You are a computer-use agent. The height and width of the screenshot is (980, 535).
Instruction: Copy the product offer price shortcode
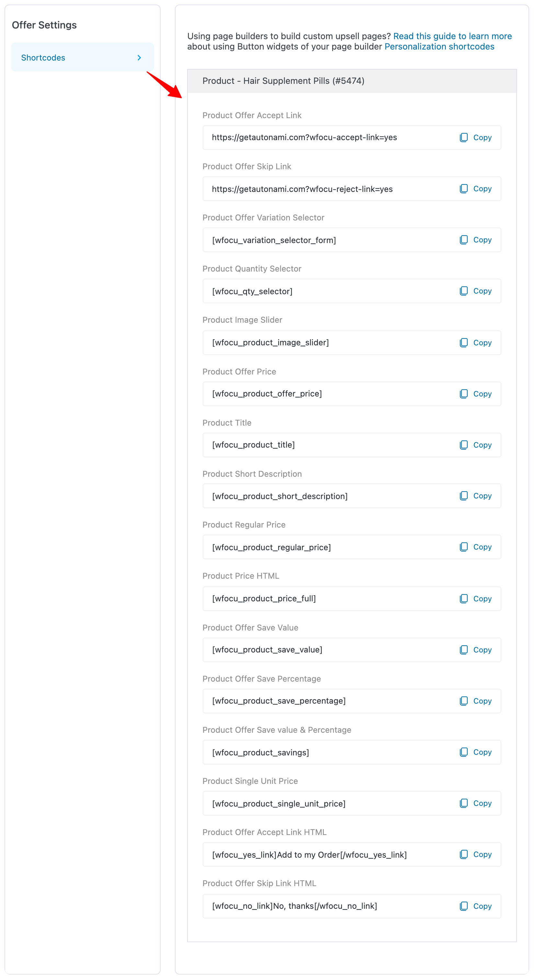tap(476, 394)
